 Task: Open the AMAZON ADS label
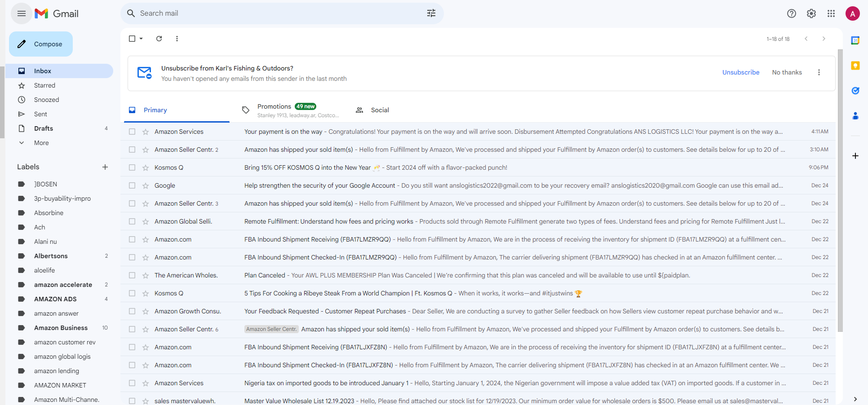[x=58, y=299]
